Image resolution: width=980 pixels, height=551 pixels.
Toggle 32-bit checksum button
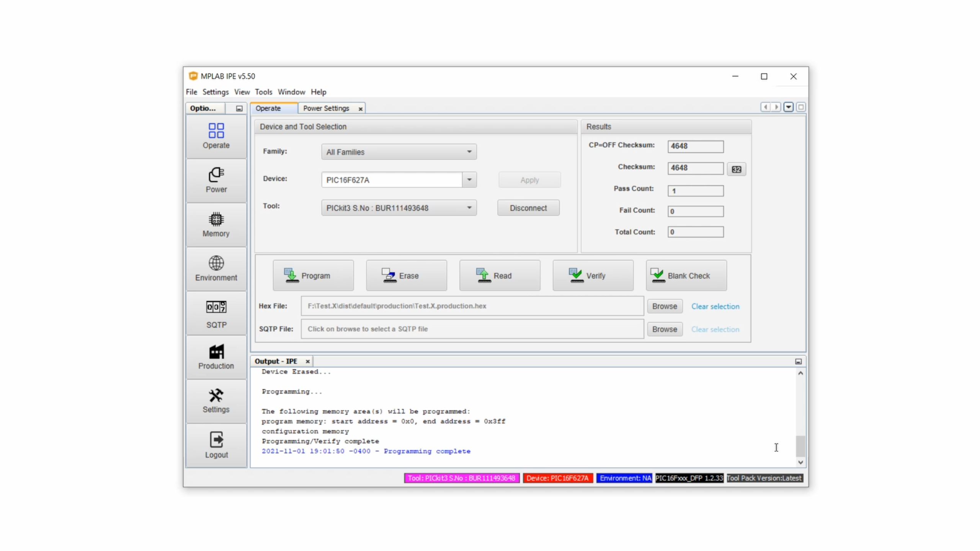click(736, 169)
